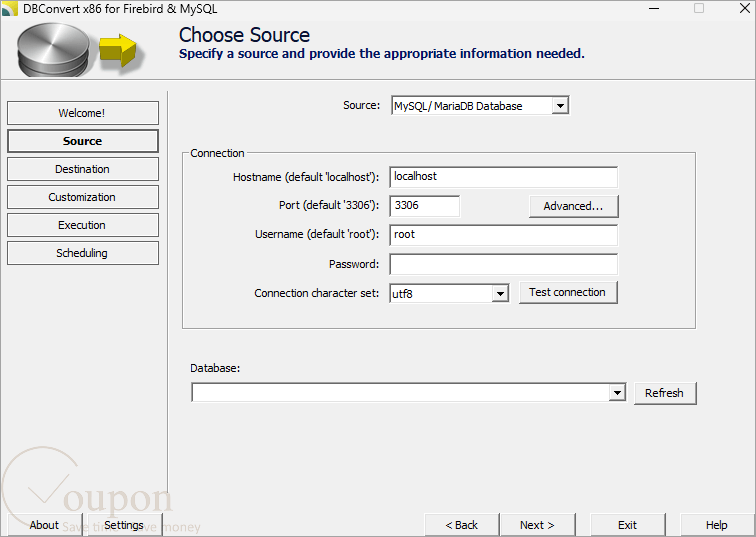Proceed with the Next > button

click(x=537, y=525)
